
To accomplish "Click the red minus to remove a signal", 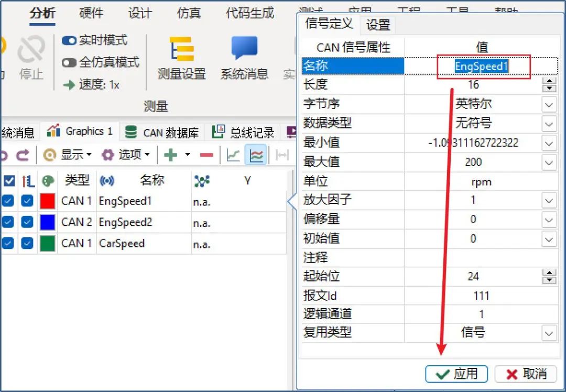I will pyautogui.click(x=205, y=155).
